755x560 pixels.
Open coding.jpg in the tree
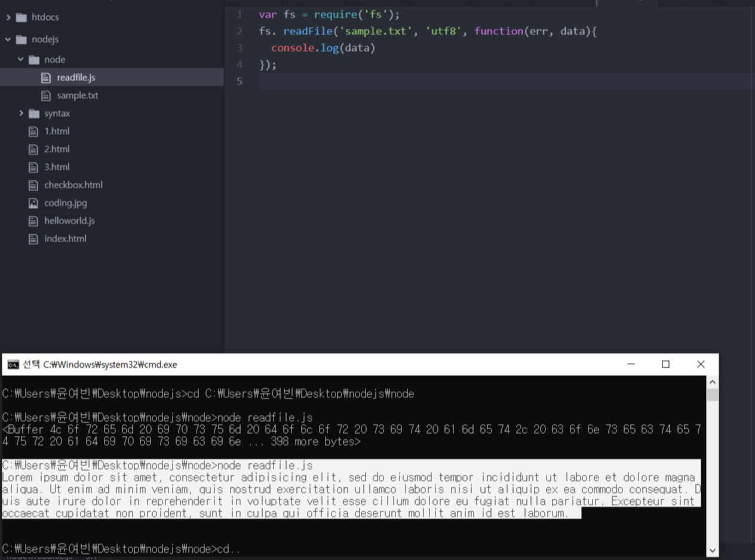point(66,203)
